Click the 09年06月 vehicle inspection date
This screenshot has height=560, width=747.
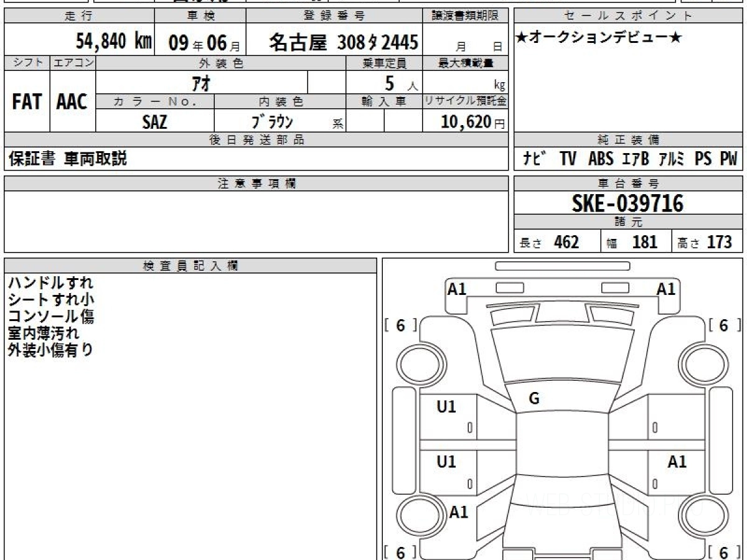pos(200,42)
